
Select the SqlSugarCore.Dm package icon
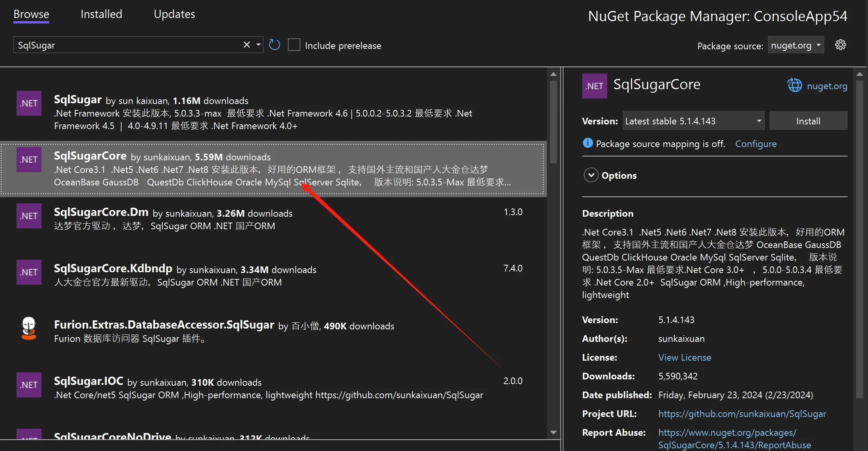[x=29, y=216]
